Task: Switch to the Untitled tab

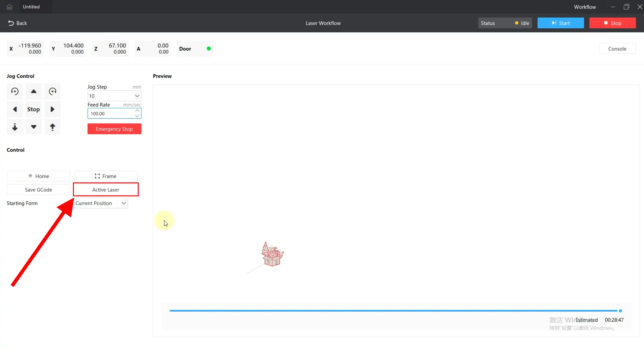Action: point(31,7)
